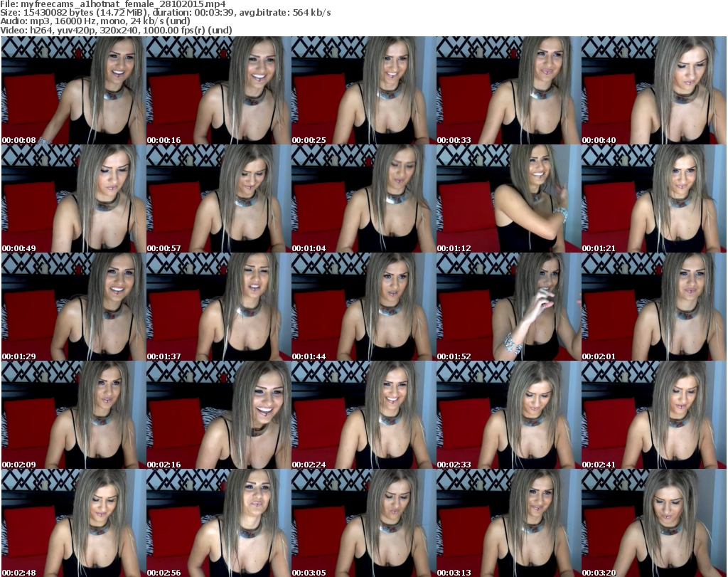Click the 00:03:20 preview frame
Screen dimensions: 728x577
click(654, 523)
